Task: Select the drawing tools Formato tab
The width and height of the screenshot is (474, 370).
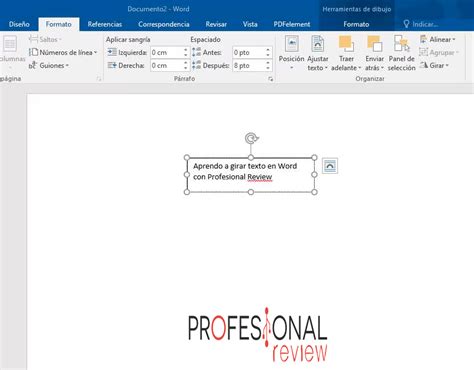Action: 356,24
